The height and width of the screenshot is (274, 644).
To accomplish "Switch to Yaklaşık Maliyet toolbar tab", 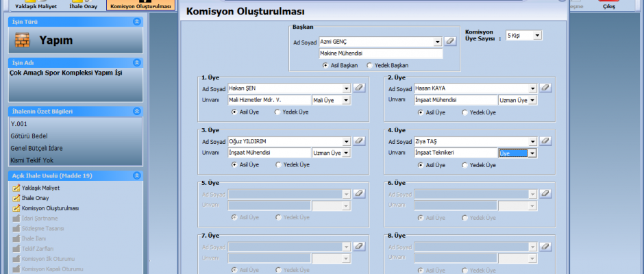I will click(30, 5).
